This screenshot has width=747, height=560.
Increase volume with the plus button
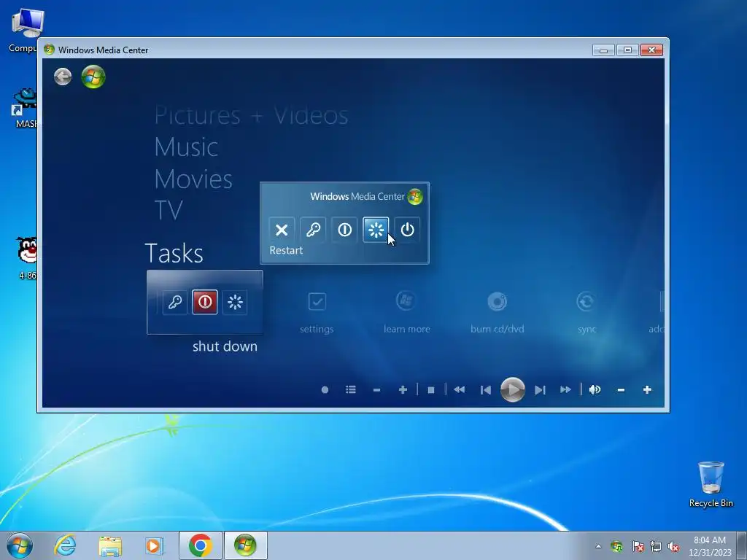pyautogui.click(x=647, y=390)
